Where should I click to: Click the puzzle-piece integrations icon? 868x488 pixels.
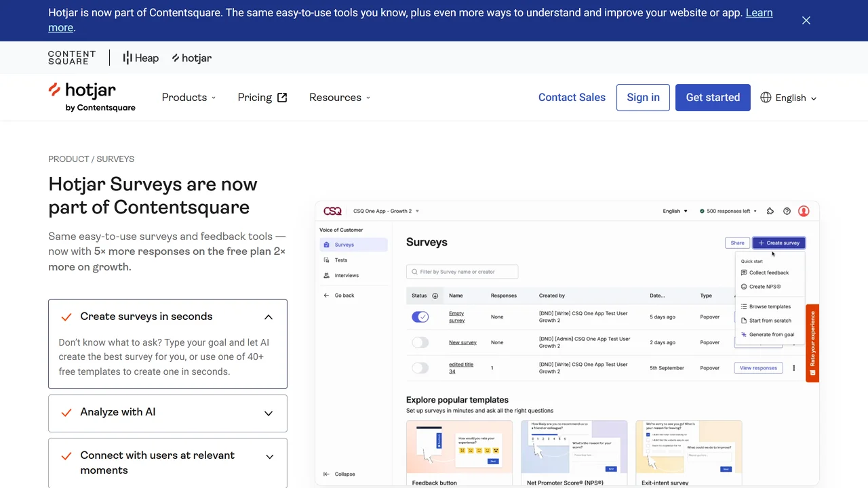(770, 211)
